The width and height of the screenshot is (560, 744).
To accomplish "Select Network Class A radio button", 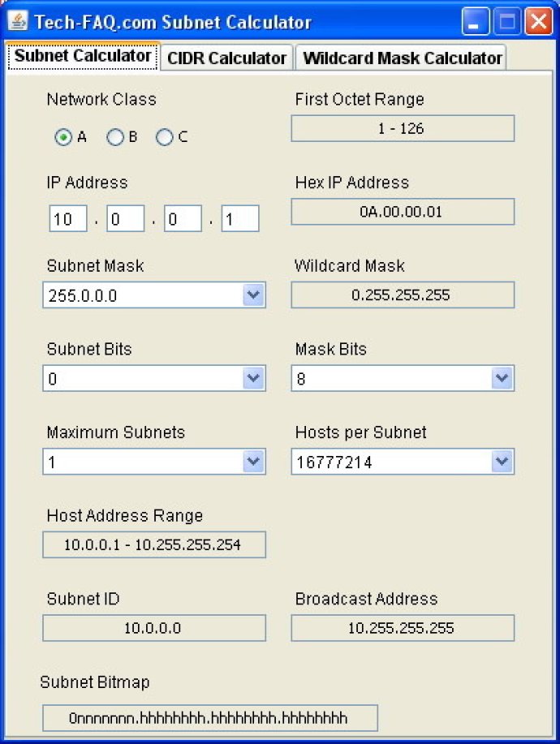I will click(x=64, y=137).
